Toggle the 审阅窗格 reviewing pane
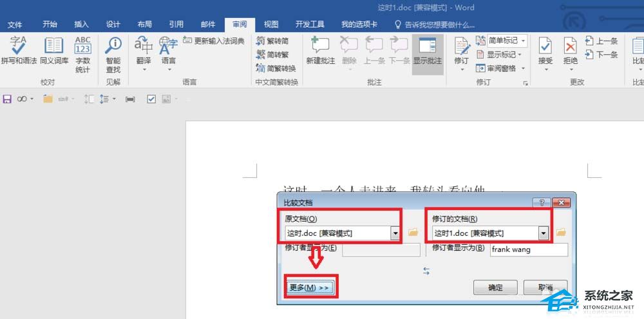The width and height of the screenshot is (644, 319). 496,68
